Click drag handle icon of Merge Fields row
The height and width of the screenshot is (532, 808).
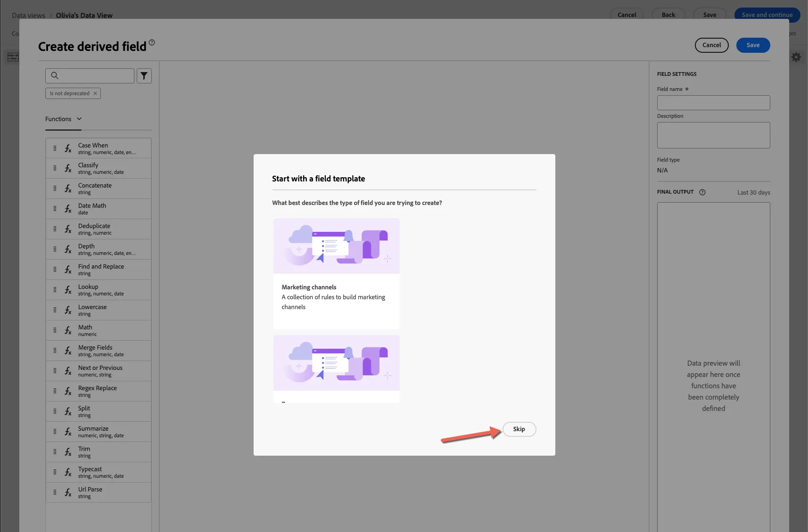pos(55,351)
